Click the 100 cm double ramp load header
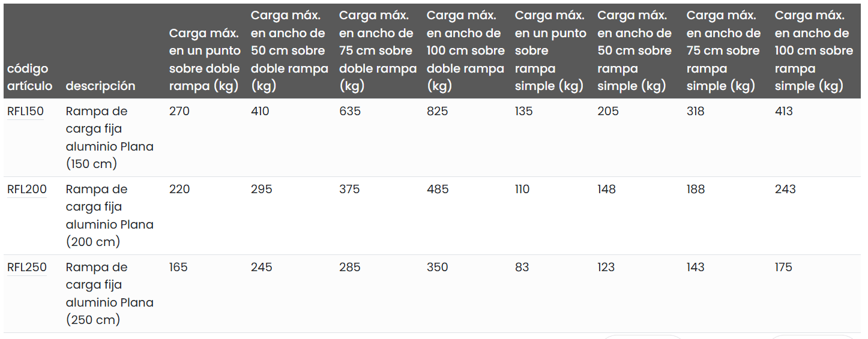This screenshot has width=868, height=339. click(x=465, y=51)
